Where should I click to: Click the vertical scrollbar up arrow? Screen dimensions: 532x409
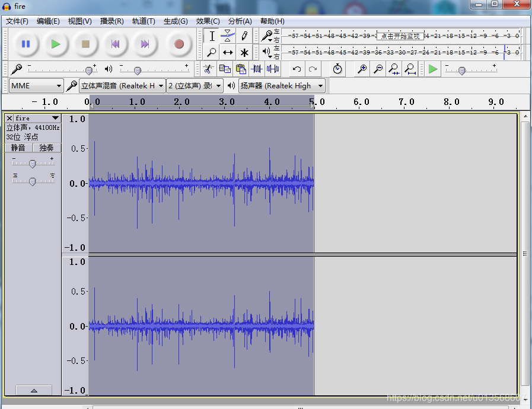(x=525, y=116)
